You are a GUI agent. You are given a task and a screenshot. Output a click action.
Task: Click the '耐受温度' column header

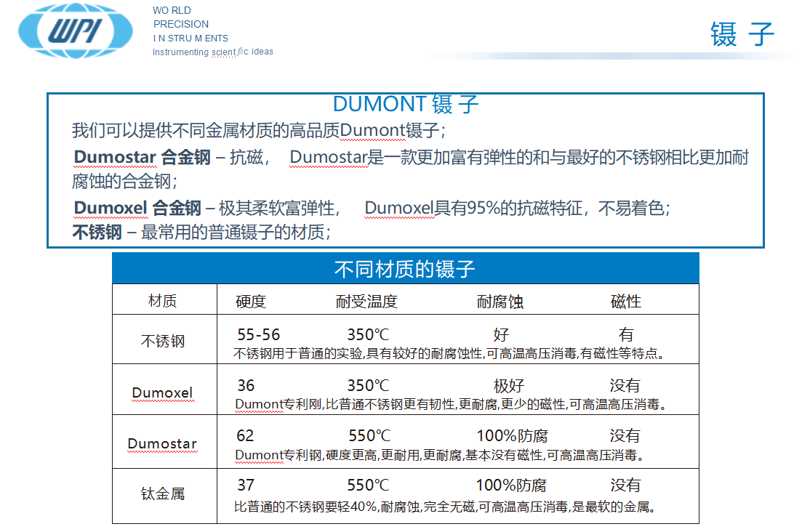pyautogui.click(x=366, y=302)
